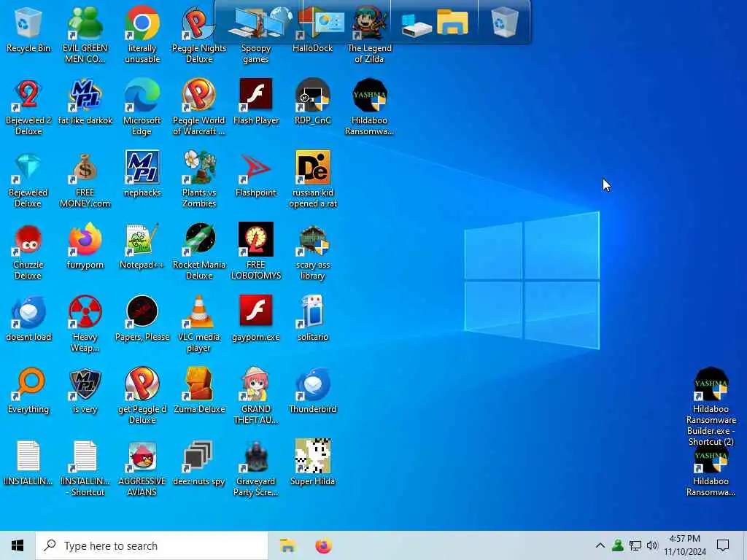747x560 pixels.
Task: Select the !INSTALLIN... text file icon
Action: pos(28,463)
